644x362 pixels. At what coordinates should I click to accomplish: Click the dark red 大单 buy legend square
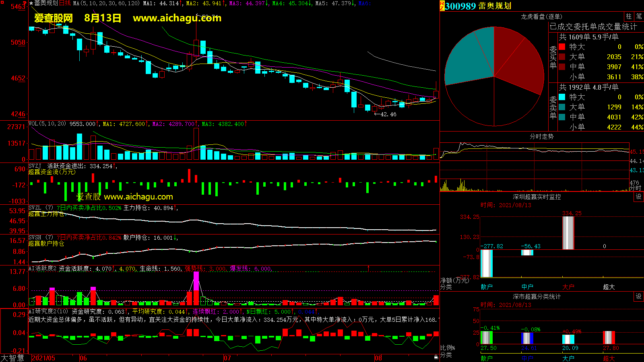tap(562, 57)
